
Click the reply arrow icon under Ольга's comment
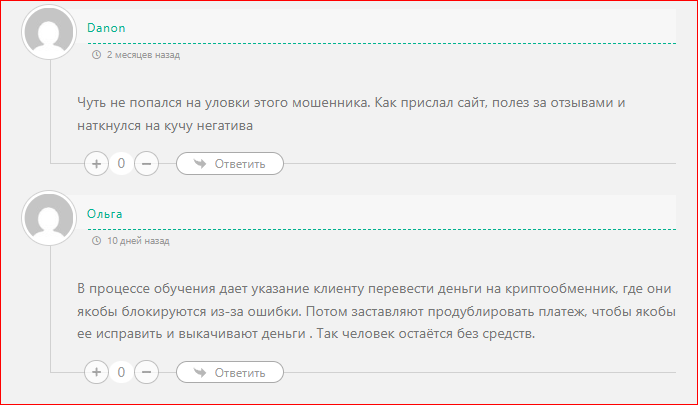click(x=200, y=373)
